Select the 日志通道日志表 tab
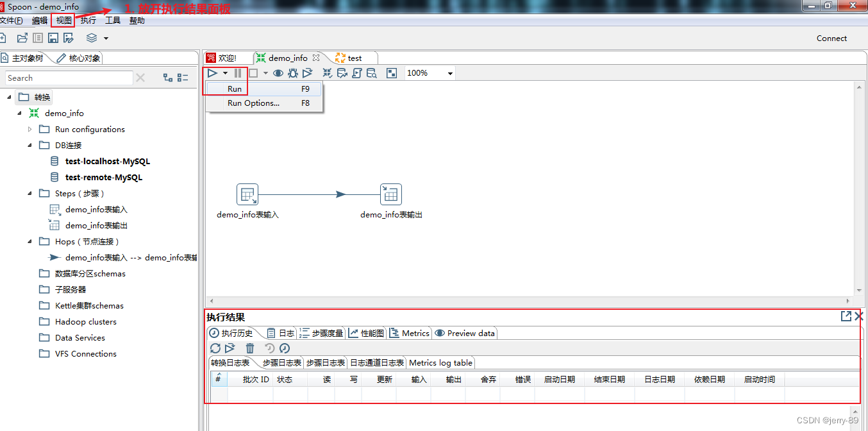 pos(377,362)
